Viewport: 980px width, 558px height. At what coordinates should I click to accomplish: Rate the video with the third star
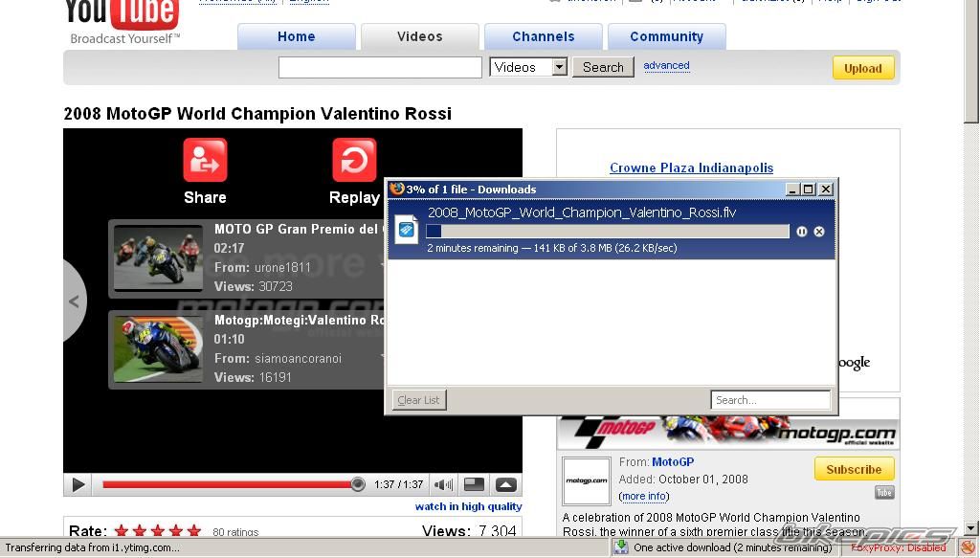[x=158, y=531]
